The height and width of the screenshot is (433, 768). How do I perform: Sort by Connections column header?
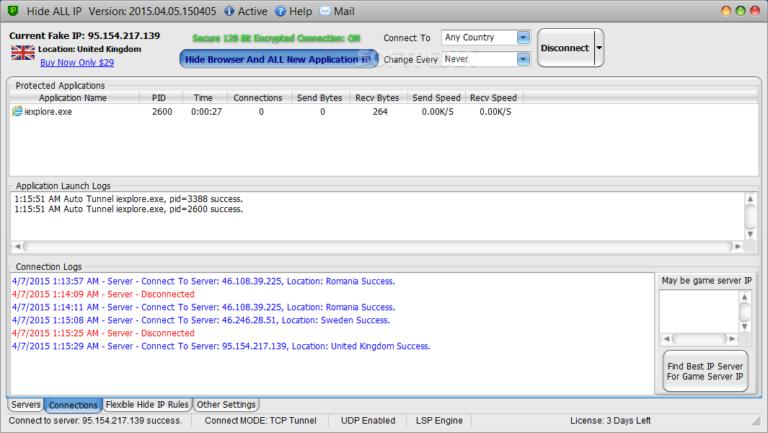coord(259,98)
